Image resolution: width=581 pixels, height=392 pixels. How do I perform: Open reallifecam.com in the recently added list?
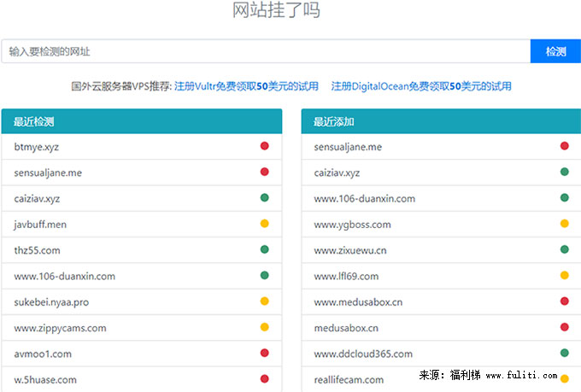click(x=349, y=379)
